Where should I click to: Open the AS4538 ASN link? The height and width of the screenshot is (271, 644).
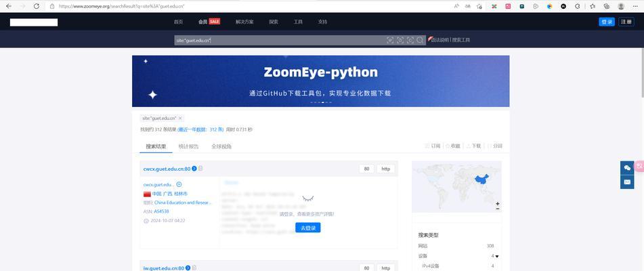click(161, 211)
